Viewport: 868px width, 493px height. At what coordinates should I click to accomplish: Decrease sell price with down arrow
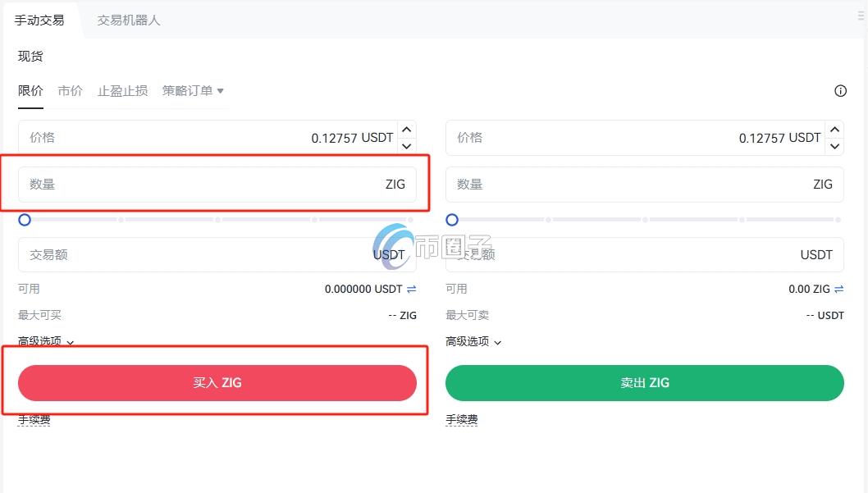pos(834,146)
